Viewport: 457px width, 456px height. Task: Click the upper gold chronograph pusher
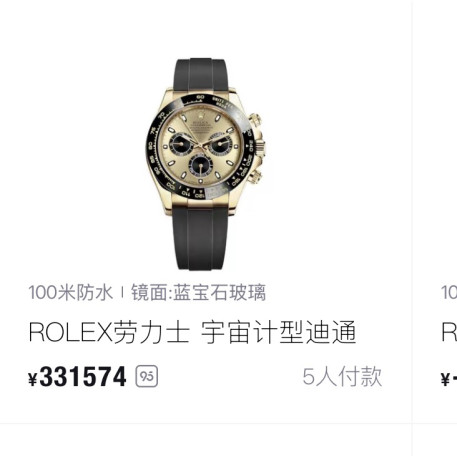(256, 120)
